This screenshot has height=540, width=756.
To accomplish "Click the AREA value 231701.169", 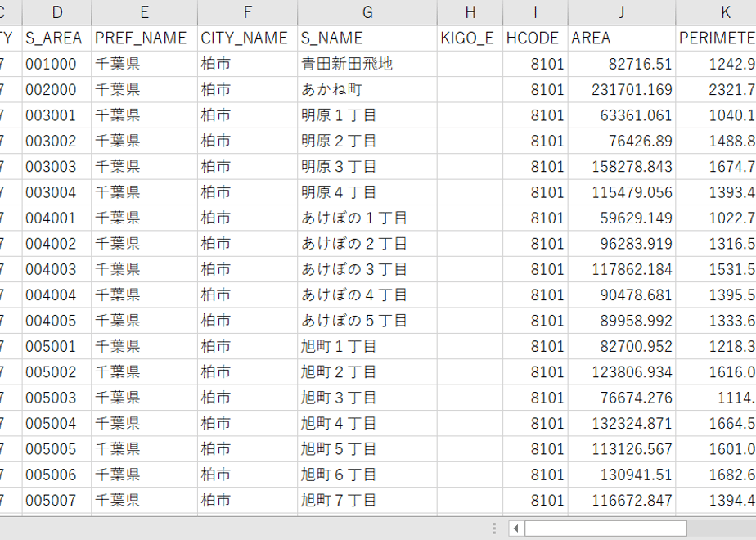I will (622, 89).
